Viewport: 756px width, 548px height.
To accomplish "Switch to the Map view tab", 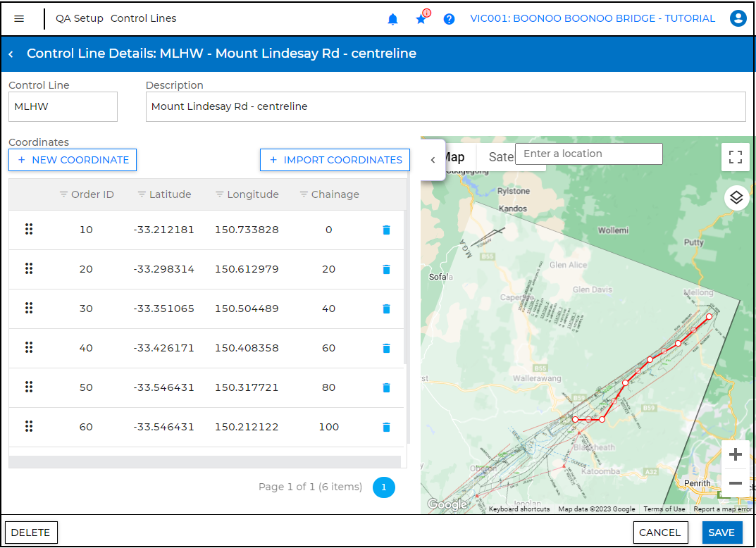I will click(454, 158).
